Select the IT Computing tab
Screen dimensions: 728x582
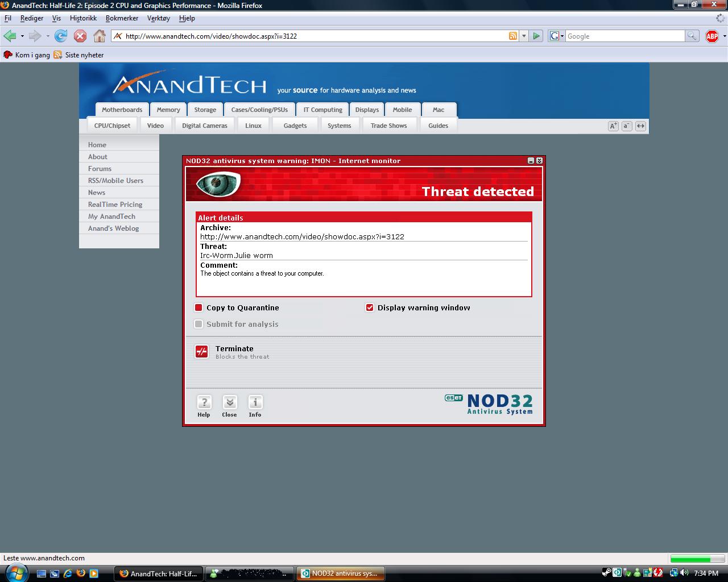(x=322, y=110)
